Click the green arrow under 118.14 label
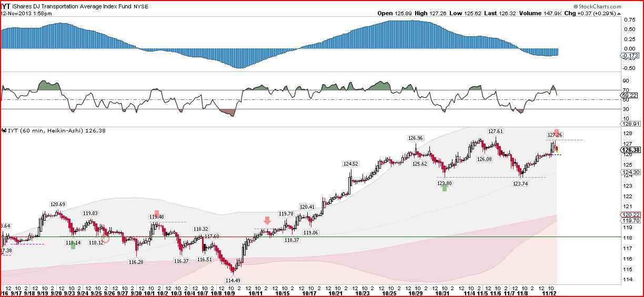644x297 pixels. pyautogui.click(x=73, y=245)
